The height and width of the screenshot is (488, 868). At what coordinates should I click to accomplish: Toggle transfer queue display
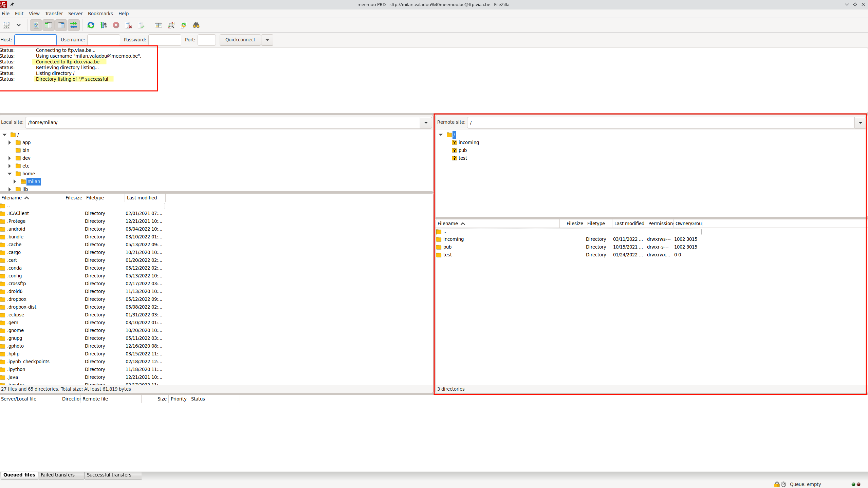pos(74,25)
